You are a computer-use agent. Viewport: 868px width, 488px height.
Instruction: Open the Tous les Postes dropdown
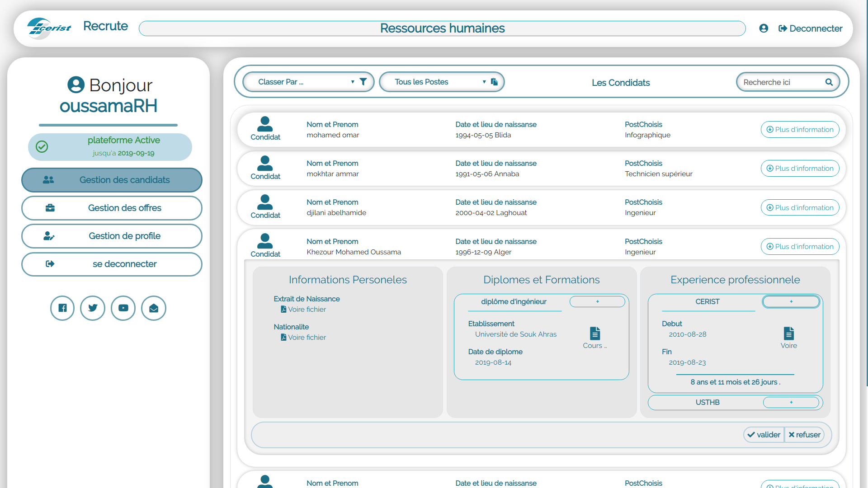pyautogui.click(x=434, y=82)
